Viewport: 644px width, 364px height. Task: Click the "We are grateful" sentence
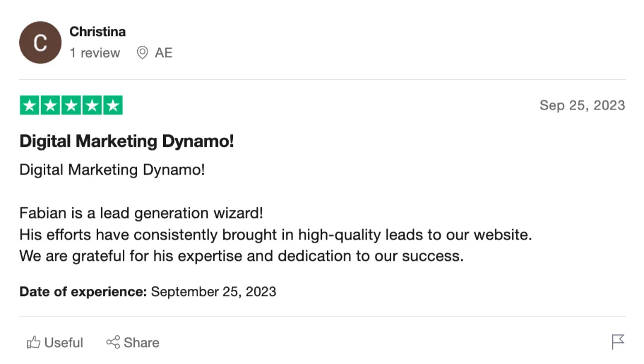click(x=241, y=256)
